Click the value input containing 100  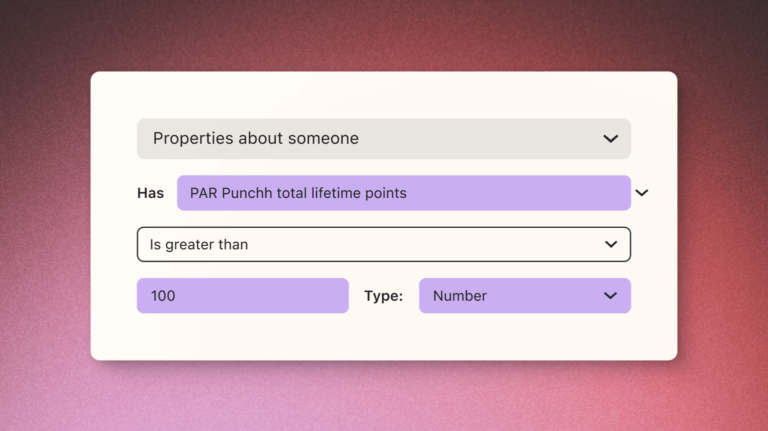click(x=242, y=296)
